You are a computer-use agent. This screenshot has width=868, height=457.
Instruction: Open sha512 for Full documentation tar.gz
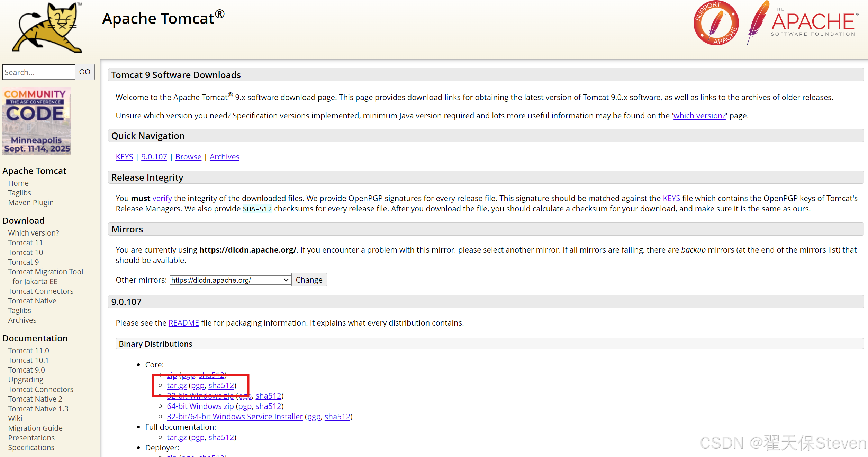(x=221, y=437)
